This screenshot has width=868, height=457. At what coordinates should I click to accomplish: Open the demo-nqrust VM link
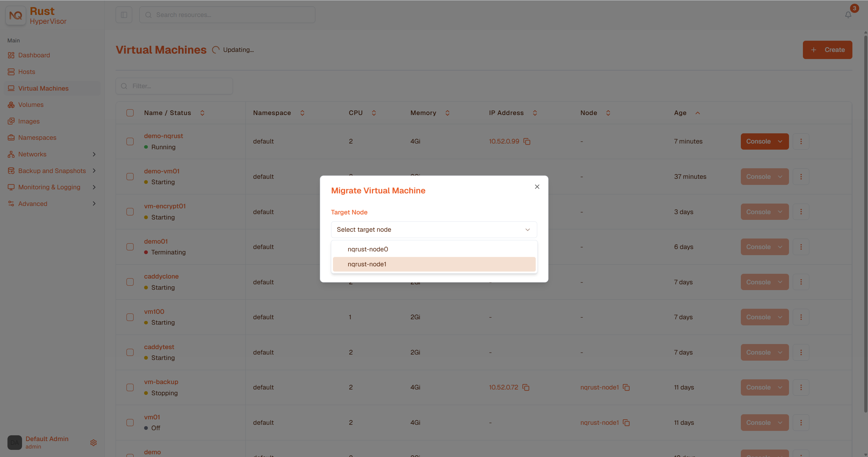[x=163, y=136]
